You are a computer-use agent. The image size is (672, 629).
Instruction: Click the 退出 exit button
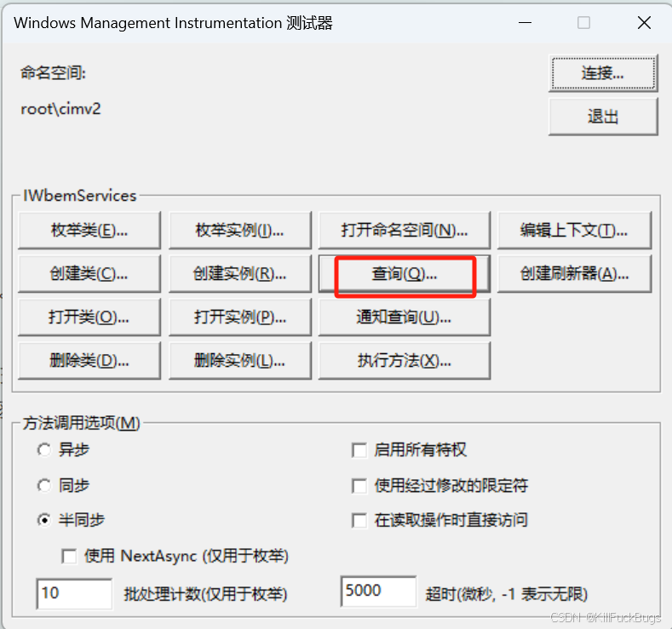click(x=603, y=117)
